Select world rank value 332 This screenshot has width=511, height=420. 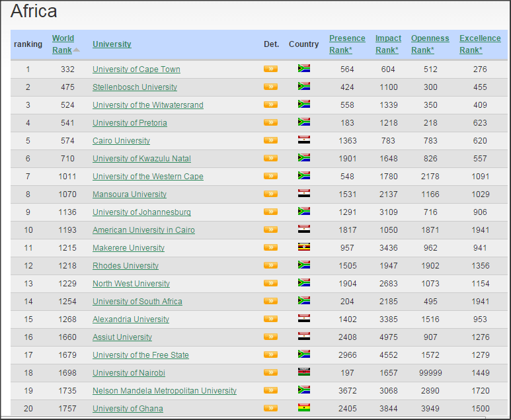(67, 69)
